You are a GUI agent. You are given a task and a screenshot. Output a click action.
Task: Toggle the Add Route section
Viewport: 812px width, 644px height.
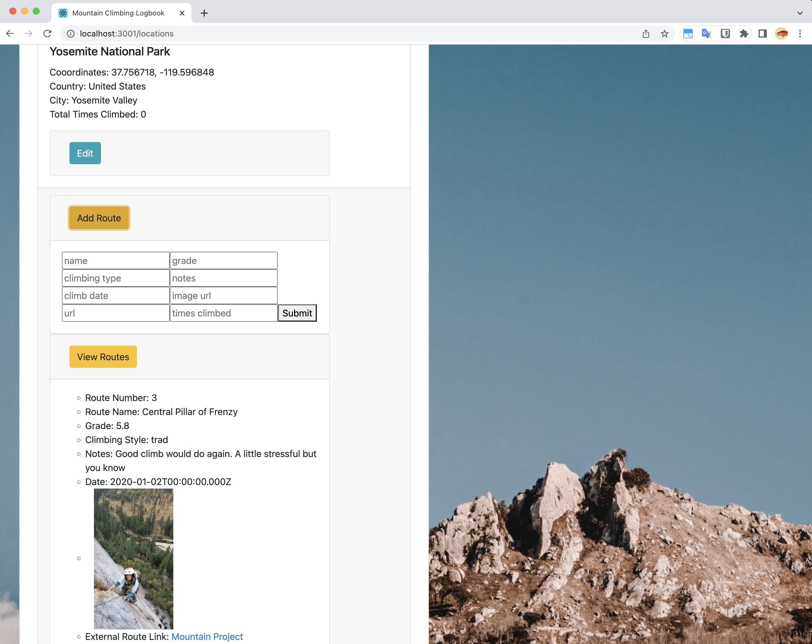[x=99, y=218]
